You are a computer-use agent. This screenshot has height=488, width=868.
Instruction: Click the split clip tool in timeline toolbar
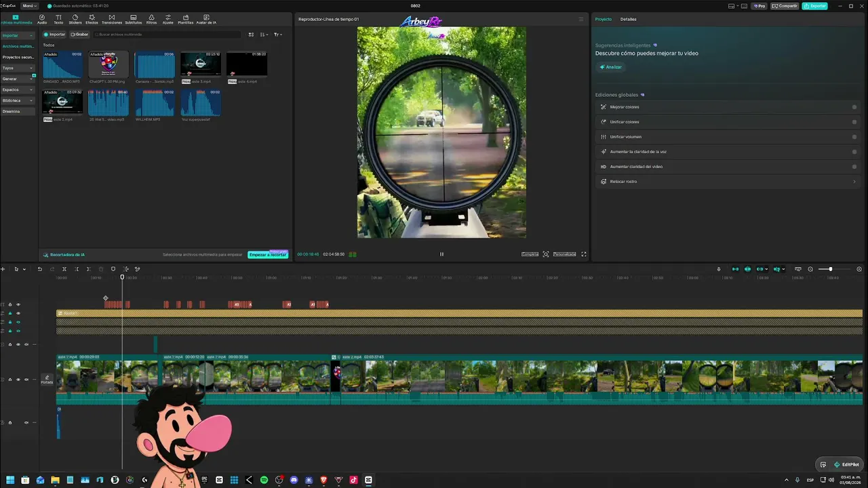click(x=64, y=269)
